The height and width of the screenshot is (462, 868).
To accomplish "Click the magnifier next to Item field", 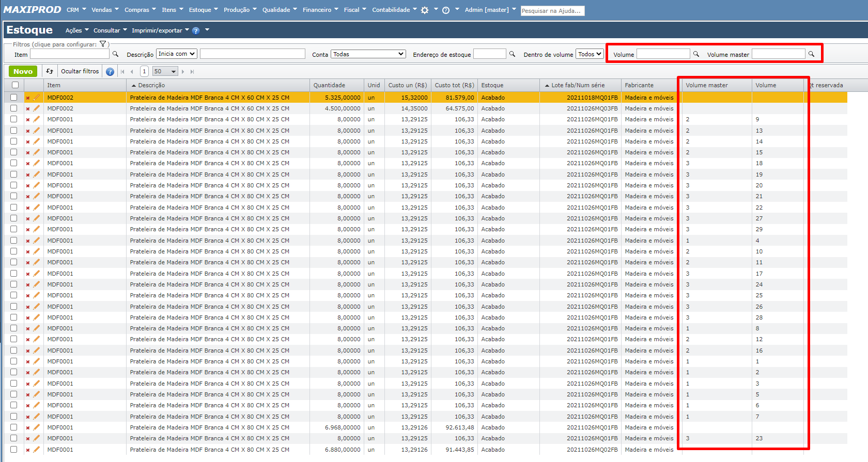I will point(116,54).
